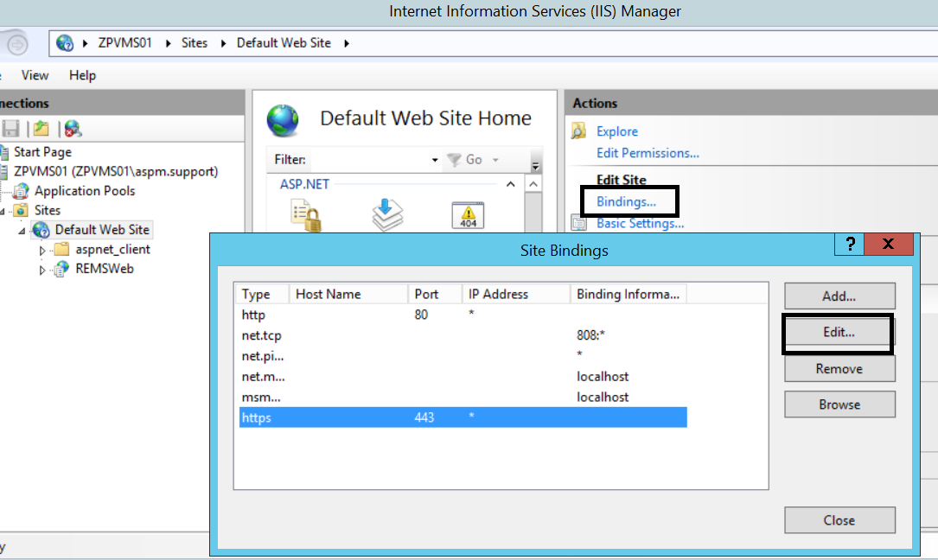Viewport: 938px width, 560px height.
Task: Click Sites in the address breadcrumb
Action: coord(195,43)
